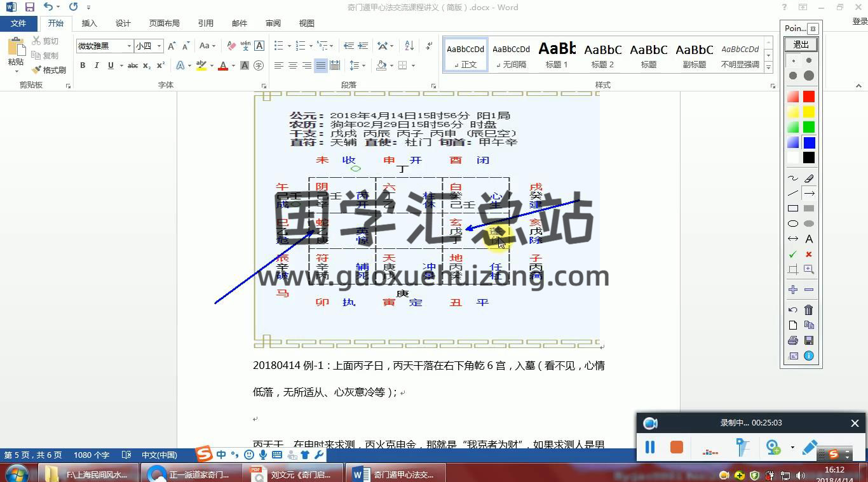Viewport: 868px width, 482px height.
Task: Choose the arrow line drawing tool
Action: tap(809, 194)
